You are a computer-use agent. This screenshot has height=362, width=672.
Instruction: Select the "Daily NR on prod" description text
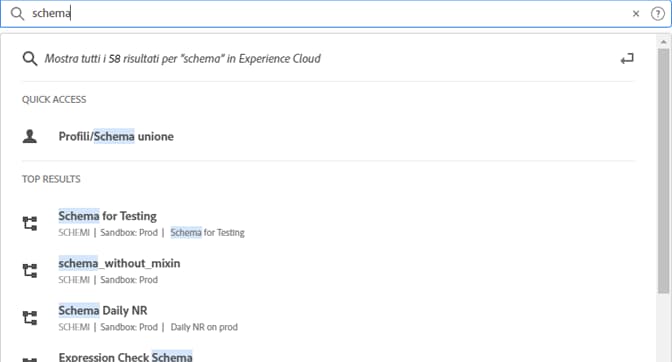point(204,327)
